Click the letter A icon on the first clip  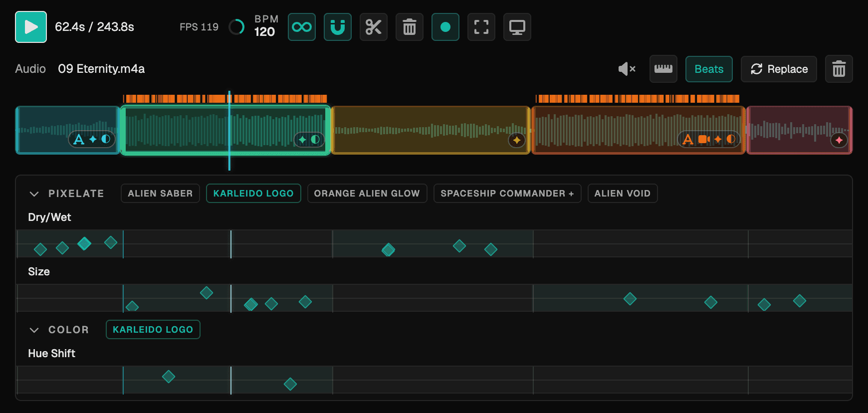(x=79, y=139)
